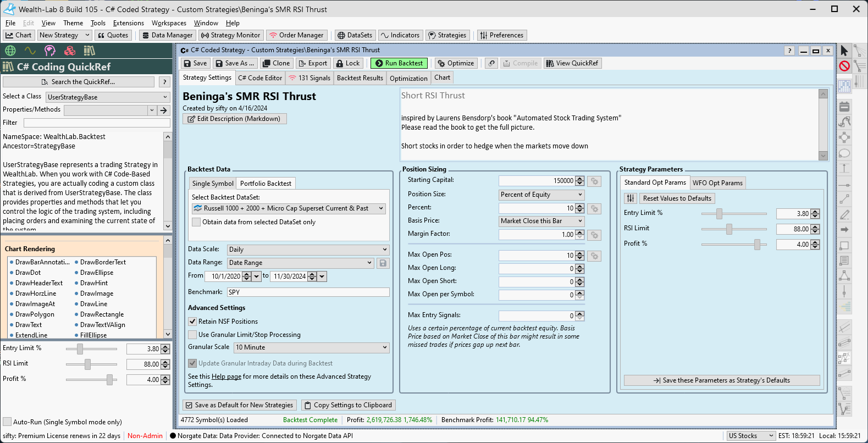
Task: Switch to the C# Code Editor tab
Action: (x=260, y=78)
